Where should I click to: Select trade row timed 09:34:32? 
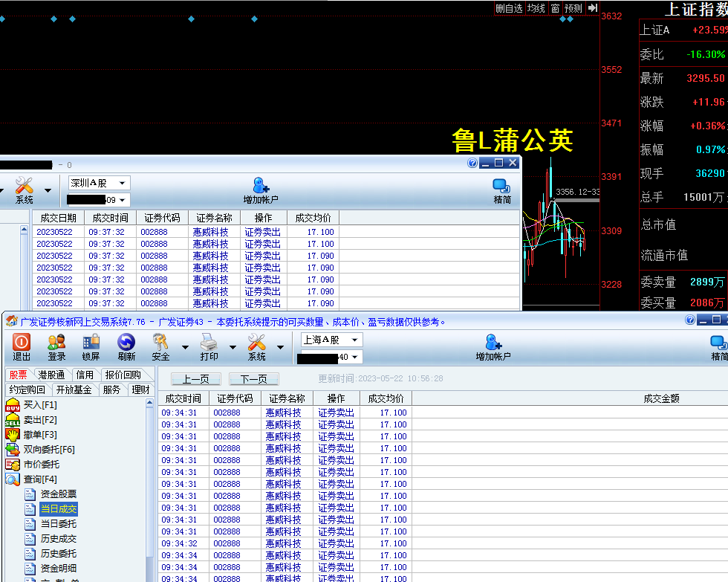pos(443,543)
